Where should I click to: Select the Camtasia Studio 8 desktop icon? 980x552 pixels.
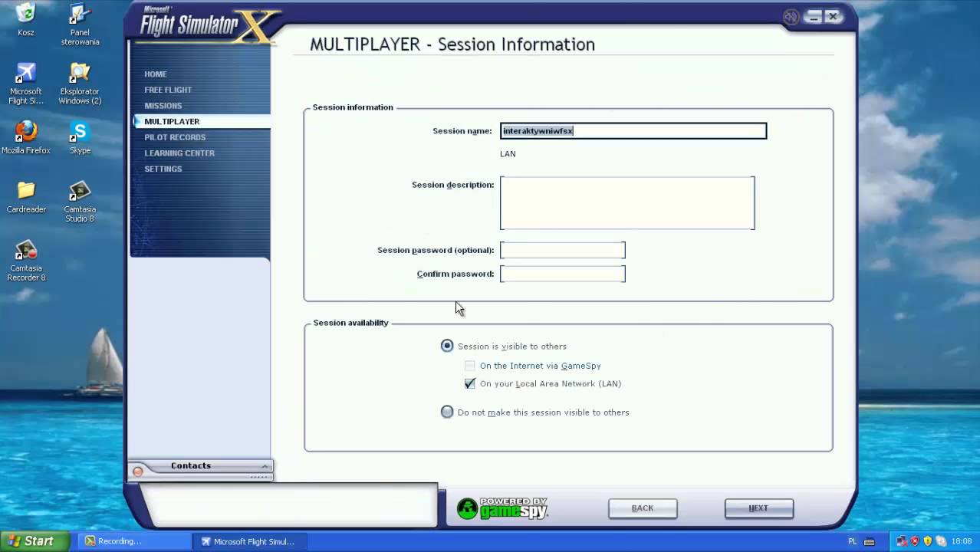coord(80,202)
